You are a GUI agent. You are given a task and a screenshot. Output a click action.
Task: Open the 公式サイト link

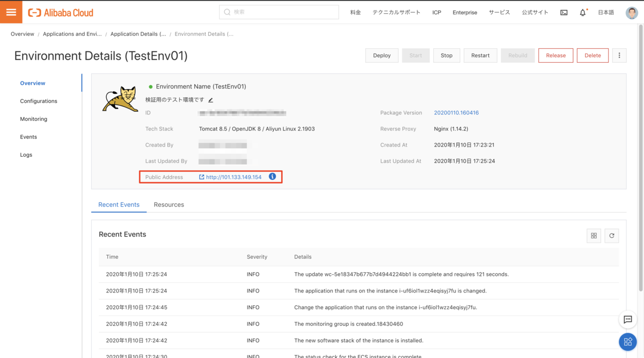(535, 12)
